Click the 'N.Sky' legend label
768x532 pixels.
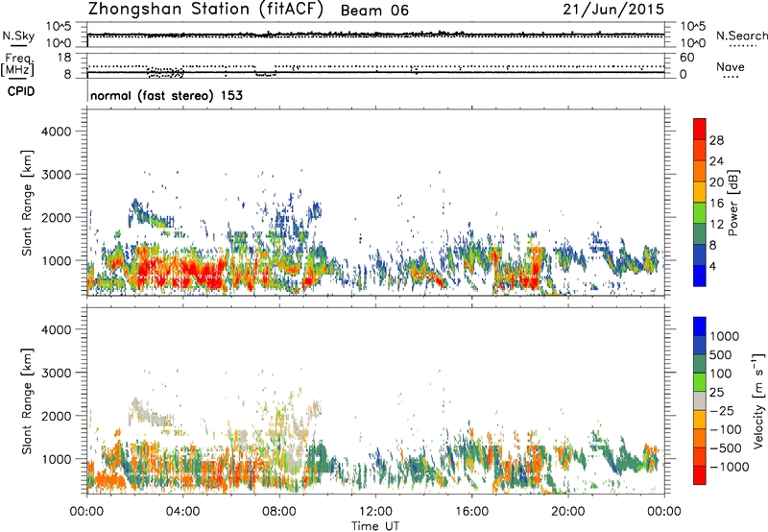click(18, 36)
